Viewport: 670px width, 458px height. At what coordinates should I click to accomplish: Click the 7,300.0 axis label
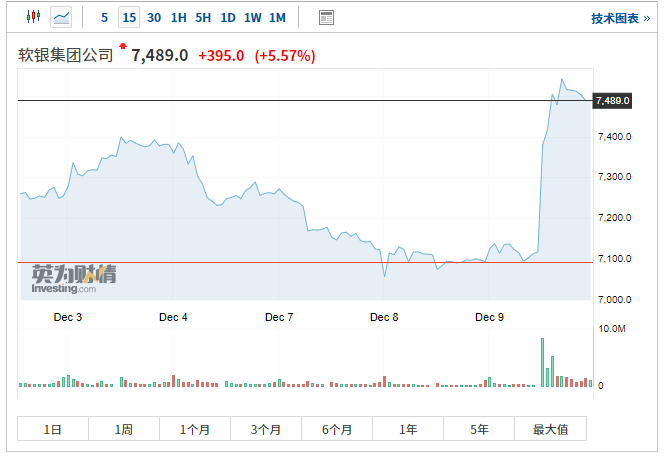click(614, 176)
